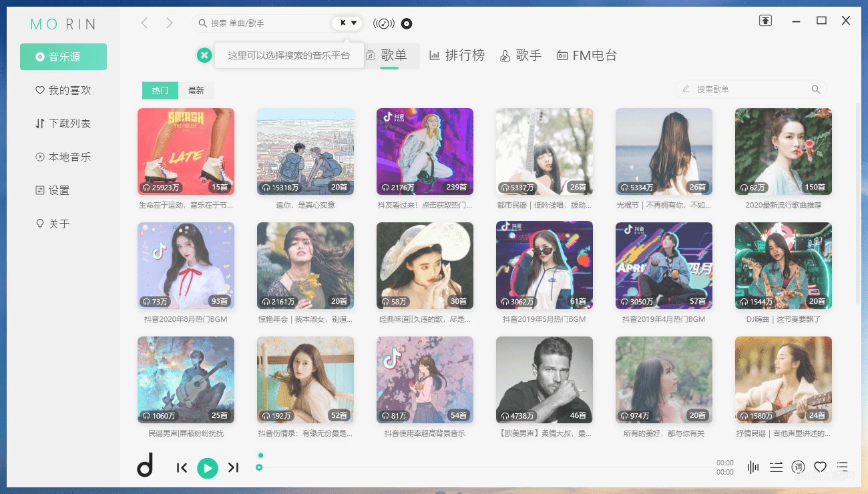Open the FM电台 tab
The width and height of the screenshot is (868, 494).
pyautogui.click(x=587, y=55)
